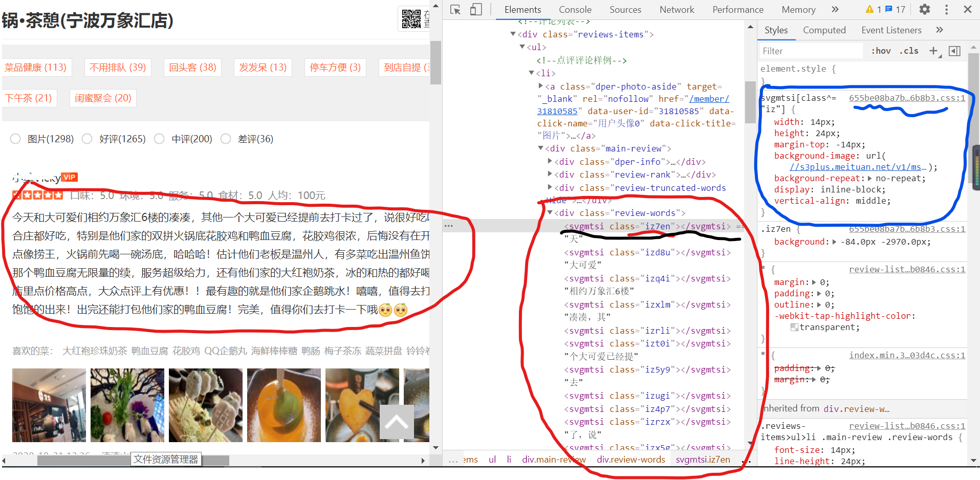Open DevTools settings gear
This screenshot has height=480, width=980.
pos(925,9)
